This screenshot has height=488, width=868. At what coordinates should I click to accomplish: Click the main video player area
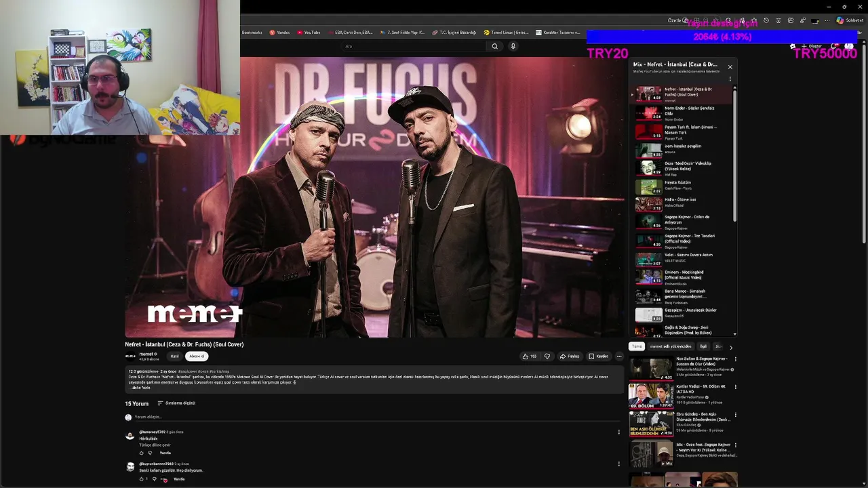point(375,197)
